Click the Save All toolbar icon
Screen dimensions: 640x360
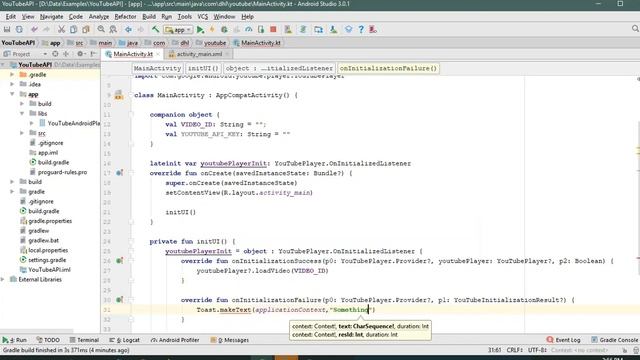click(7, 29)
